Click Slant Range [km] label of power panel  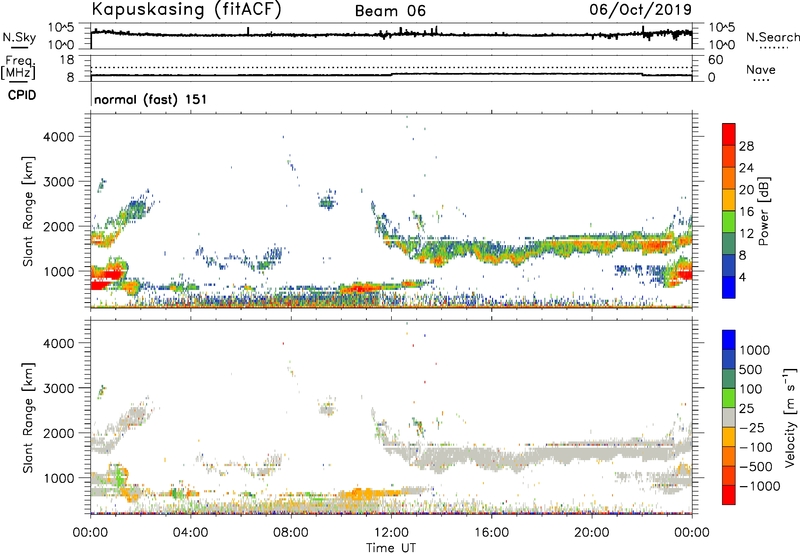pos(28,211)
